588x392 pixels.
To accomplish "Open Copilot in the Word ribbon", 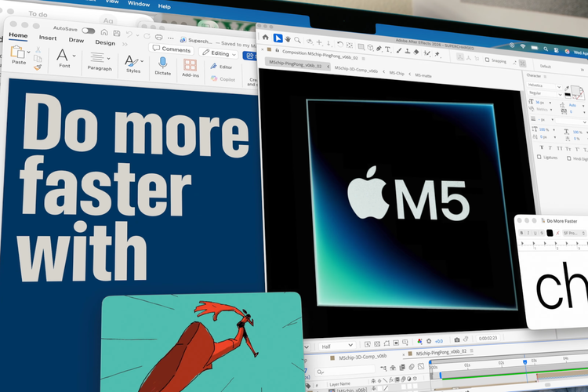I will pyautogui.click(x=223, y=78).
